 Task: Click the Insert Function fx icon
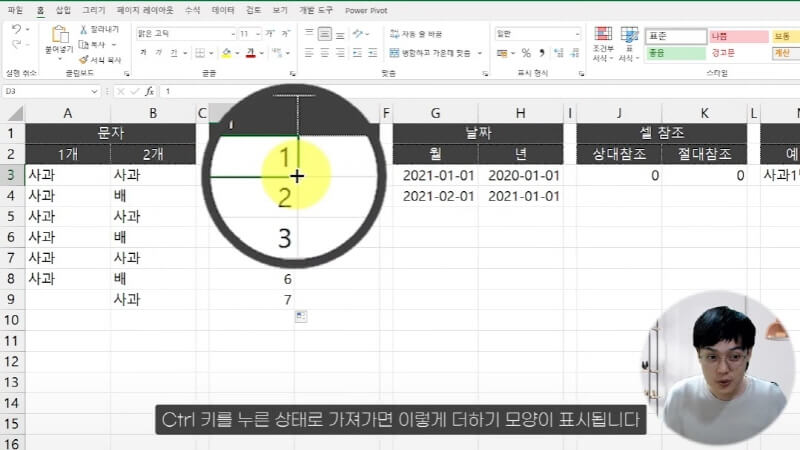pyautogui.click(x=149, y=91)
